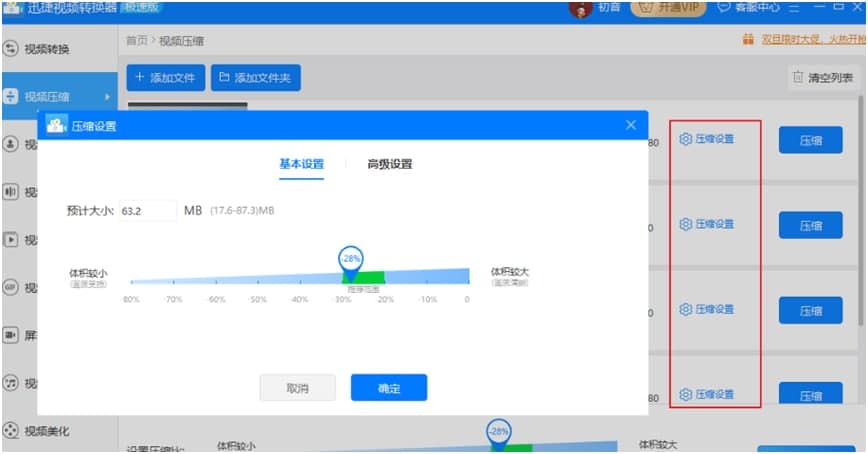The image size is (868, 454).
Task: Open the hamburger menu in title bar
Action: pos(794,8)
